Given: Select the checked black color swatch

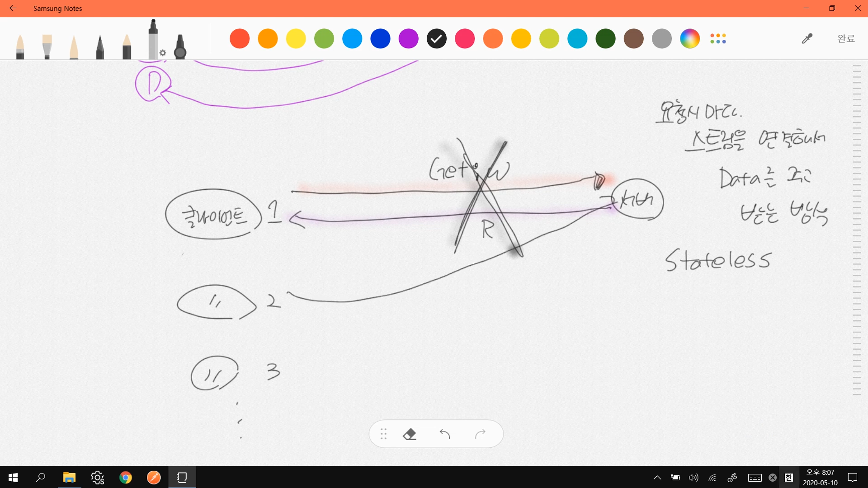Looking at the screenshot, I should 437,38.
